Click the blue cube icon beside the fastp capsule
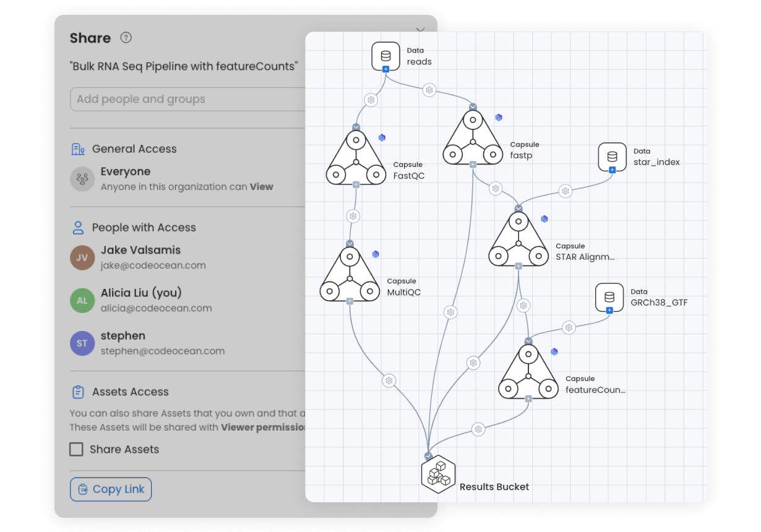 [499, 116]
